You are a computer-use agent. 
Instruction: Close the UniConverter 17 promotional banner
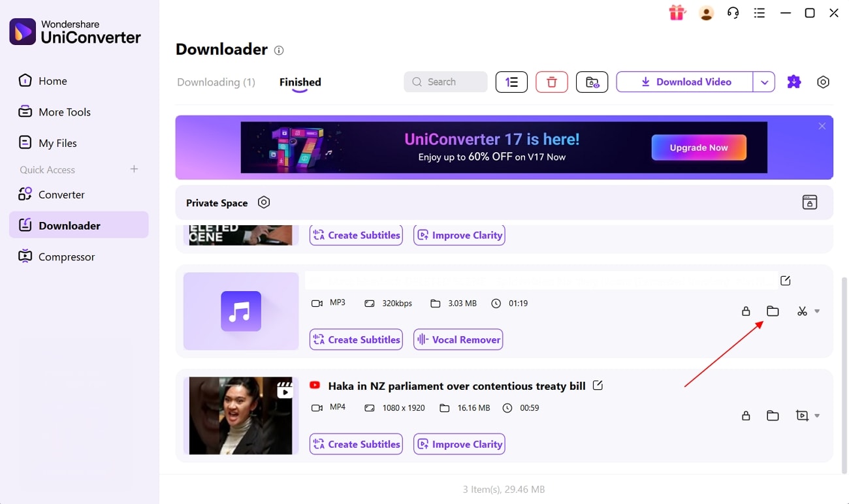tap(822, 126)
